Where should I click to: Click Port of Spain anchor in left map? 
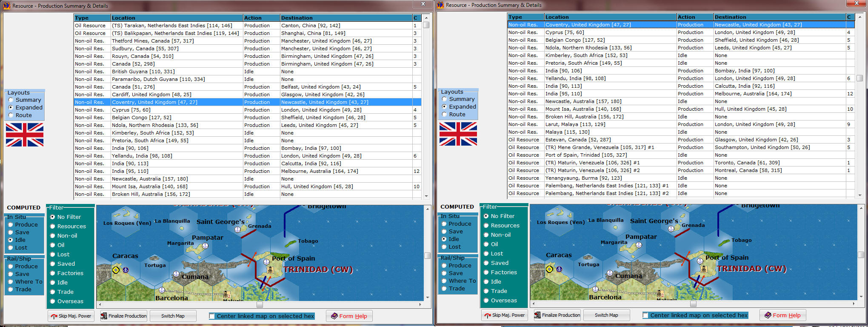pyautogui.click(x=266, y=262)
